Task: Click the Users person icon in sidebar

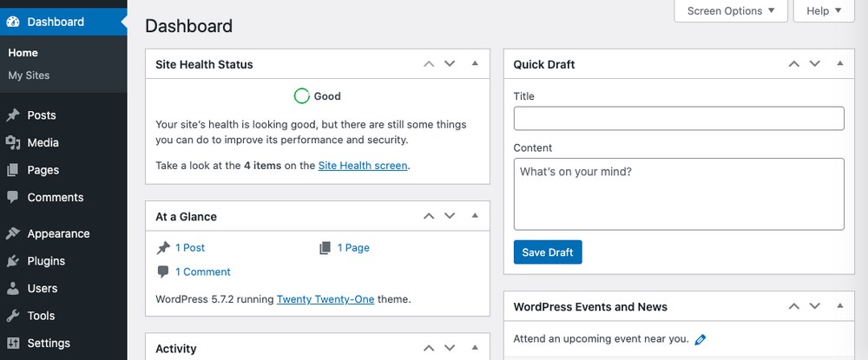Action: pos(13,288)
